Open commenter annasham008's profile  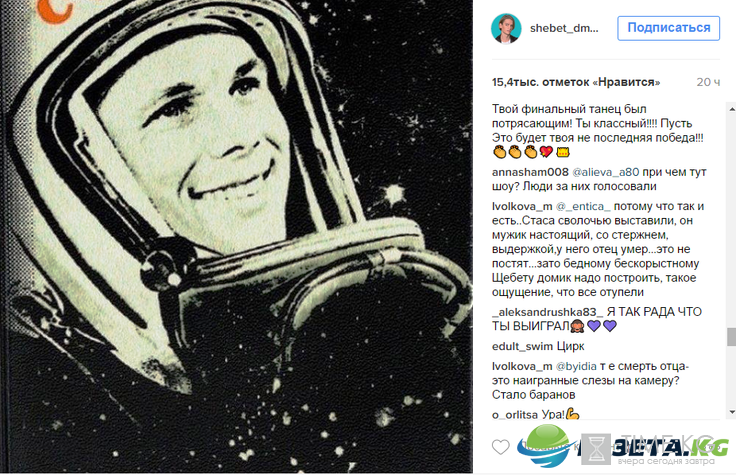tap(530, 172)
